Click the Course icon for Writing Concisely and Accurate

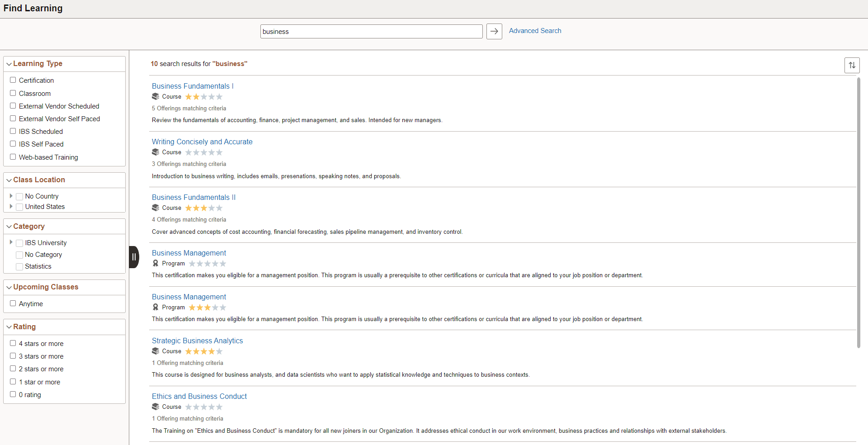[x=156, y=152]
